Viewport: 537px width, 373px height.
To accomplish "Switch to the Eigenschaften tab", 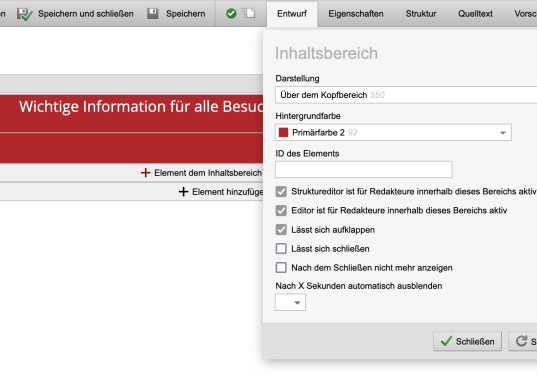I will point(356,14).
